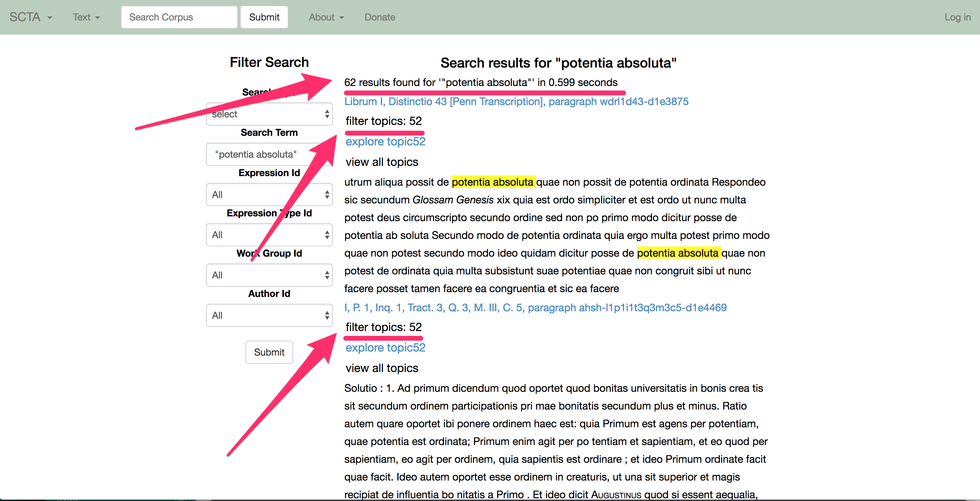
Task: Click second 'view all topics' text
Action: point(382,368)
